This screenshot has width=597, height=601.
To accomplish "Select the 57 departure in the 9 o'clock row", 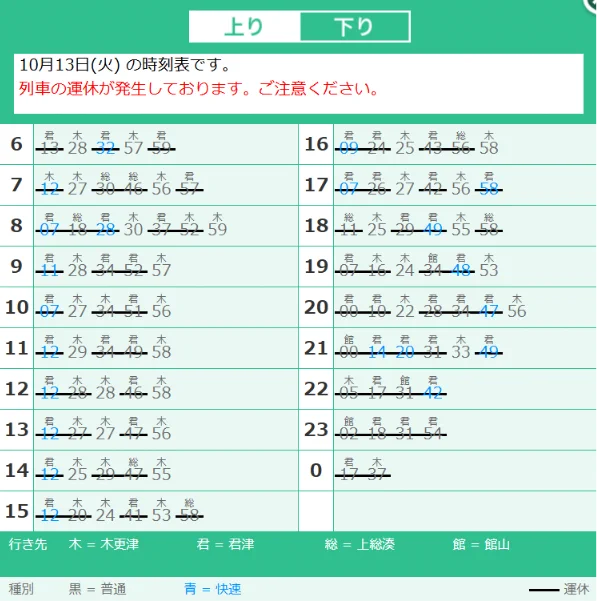I will point(161,271).
